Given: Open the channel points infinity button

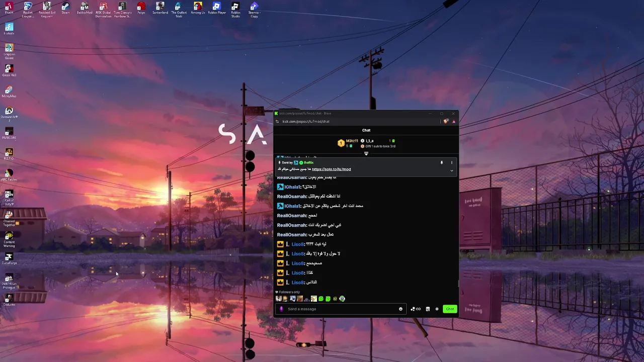Looking at the screenshot, I should (x=416, y=309).
